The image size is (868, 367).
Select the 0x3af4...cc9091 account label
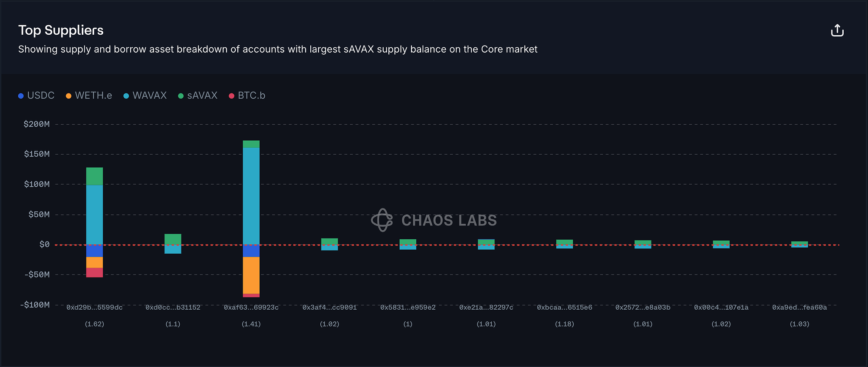pos(329,307)
